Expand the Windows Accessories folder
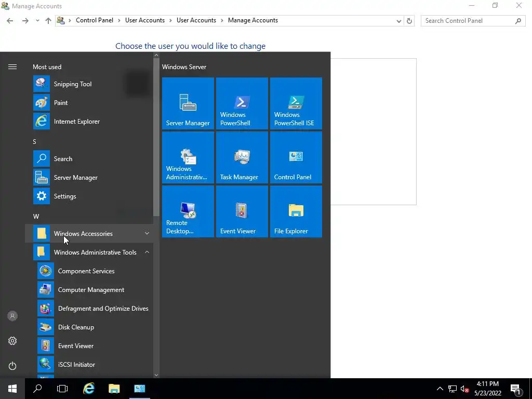The image size is (532, 399). (89, 233)
